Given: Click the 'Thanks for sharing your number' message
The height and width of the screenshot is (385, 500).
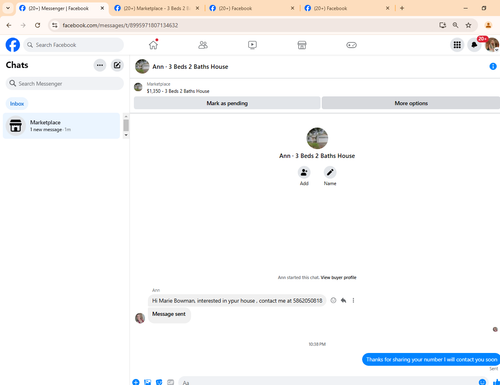Looking at the screenshot, I should point(431,359).
